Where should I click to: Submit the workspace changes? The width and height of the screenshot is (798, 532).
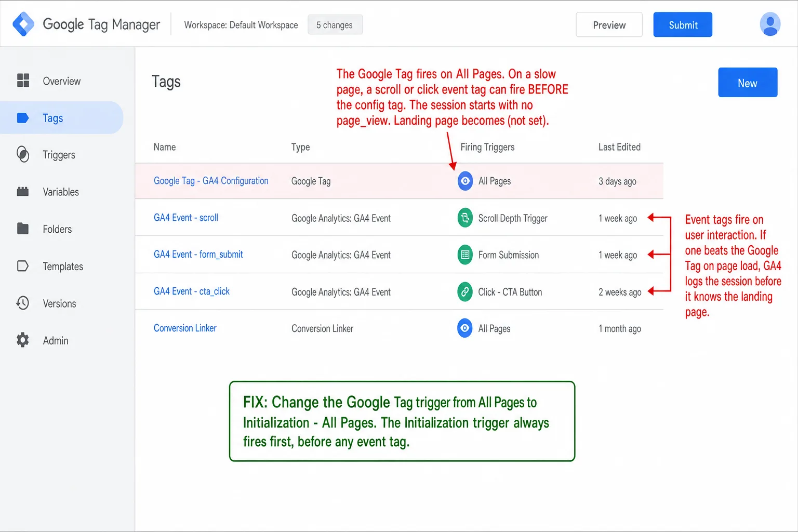683,25
